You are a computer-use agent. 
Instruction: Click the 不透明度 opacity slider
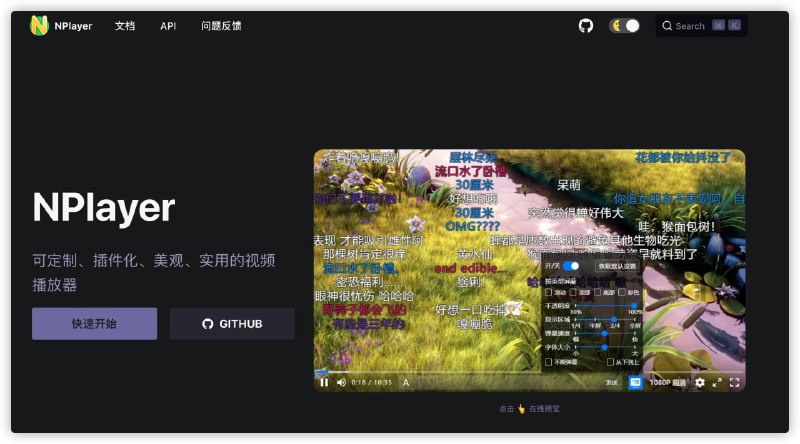(x=606, y=306)
